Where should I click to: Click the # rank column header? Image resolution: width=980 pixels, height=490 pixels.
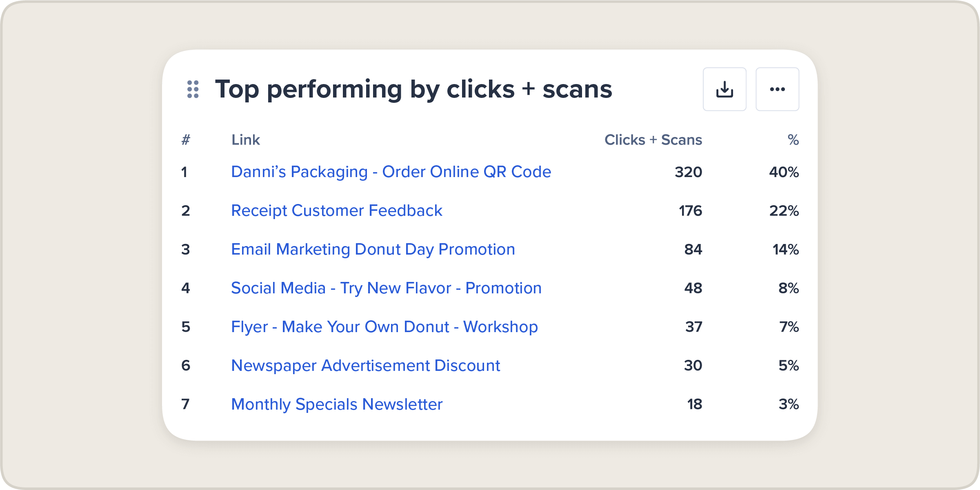click(186, 140)
